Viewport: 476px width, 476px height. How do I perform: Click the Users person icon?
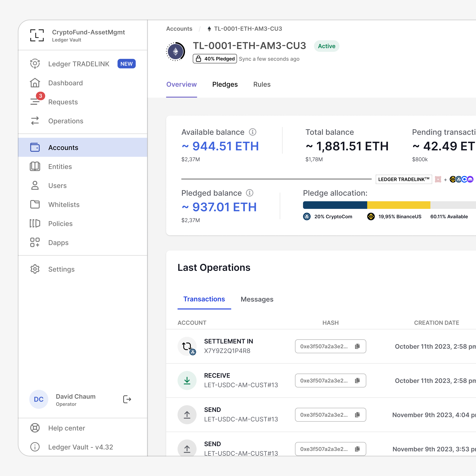pos(35,185)
